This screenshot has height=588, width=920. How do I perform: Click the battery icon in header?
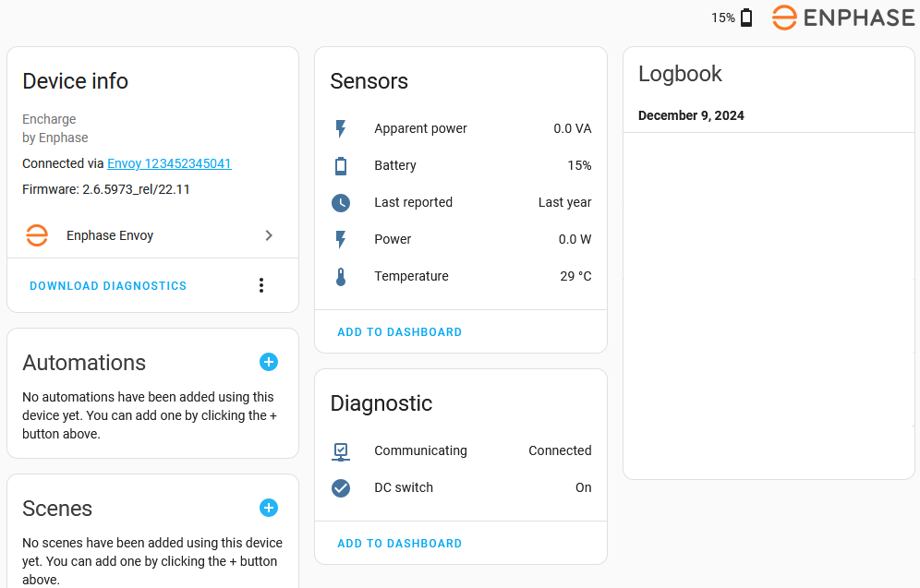click(746, 18)
